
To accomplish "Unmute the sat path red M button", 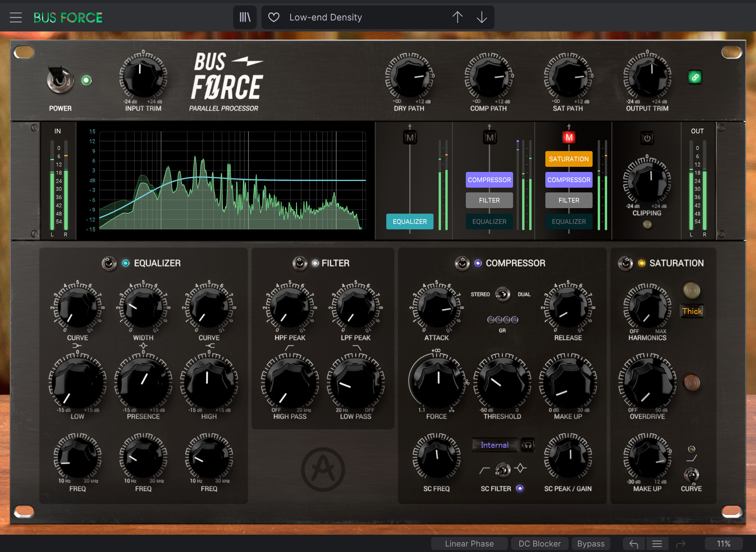I will 569,138.
